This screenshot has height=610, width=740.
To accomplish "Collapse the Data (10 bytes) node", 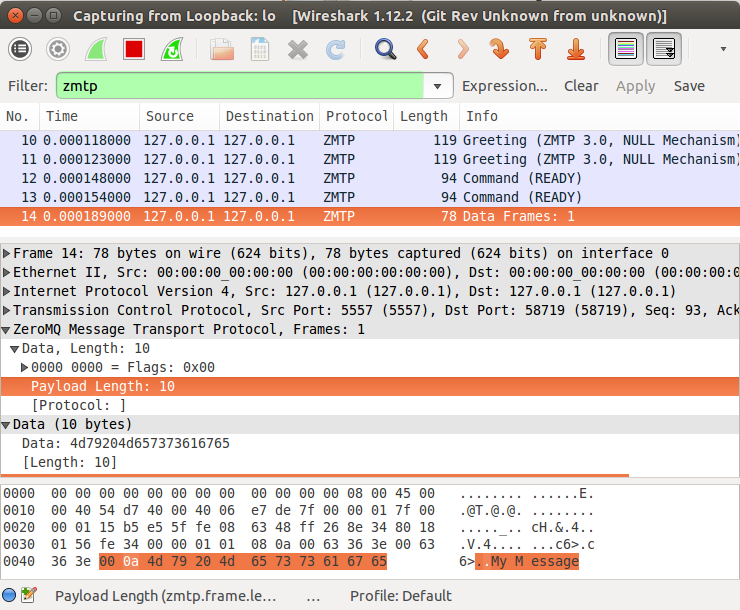I will coord(6,425).
